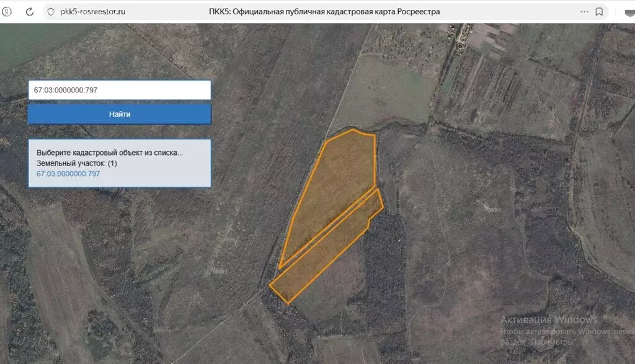Click the Yandex 'Я' home icon

point(8,12)
